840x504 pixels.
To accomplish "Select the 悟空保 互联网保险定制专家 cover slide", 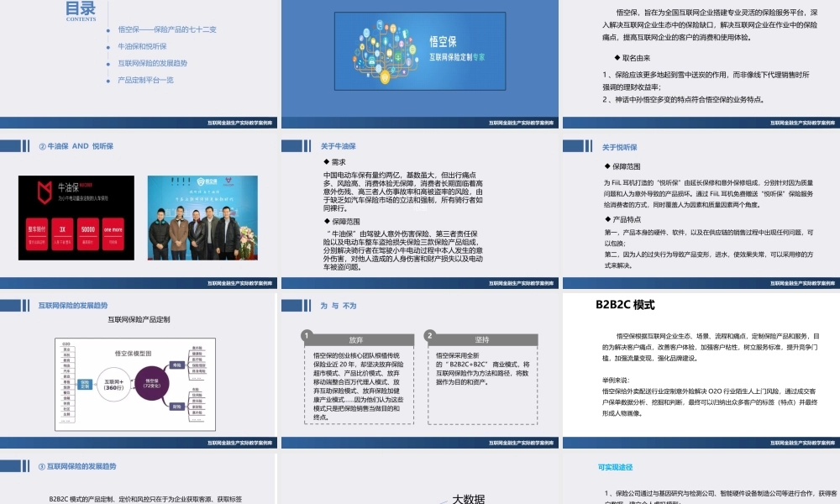I will click(x=419, y=64).
